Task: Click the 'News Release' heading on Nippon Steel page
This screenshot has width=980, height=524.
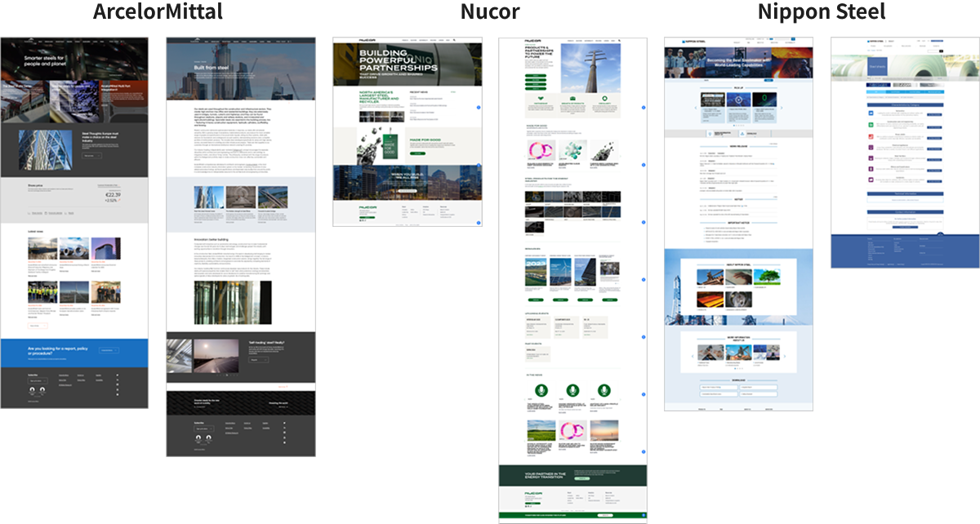Action: tap(738, 146)
